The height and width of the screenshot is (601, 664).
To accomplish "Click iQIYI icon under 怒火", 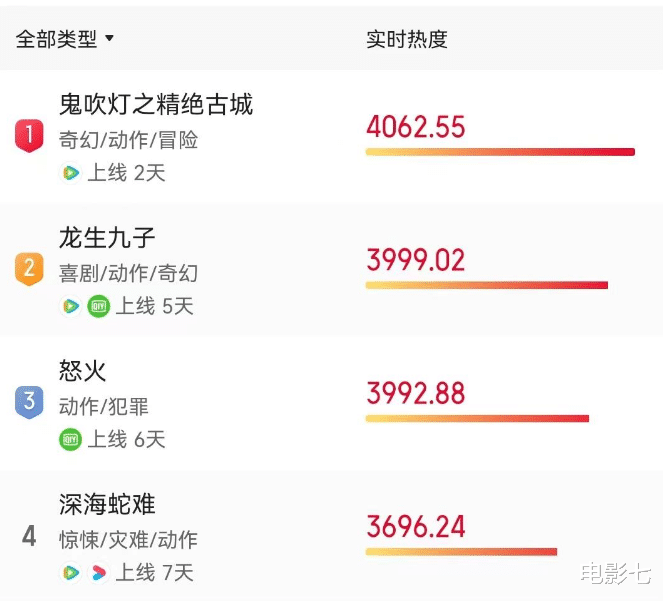I will [70, 439].
